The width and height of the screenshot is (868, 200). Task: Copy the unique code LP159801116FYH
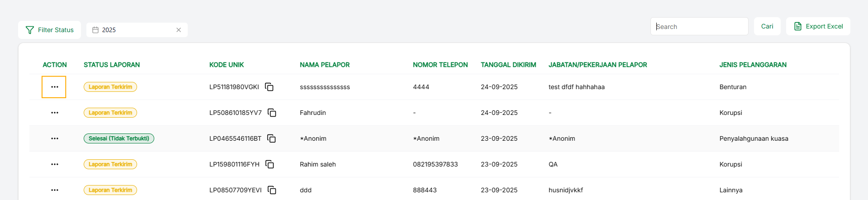tap(270, 164)
